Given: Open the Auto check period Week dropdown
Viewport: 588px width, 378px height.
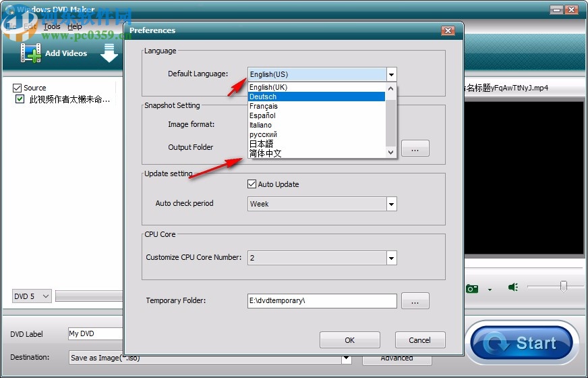Looking at the screenshot, I should (392, 204).
